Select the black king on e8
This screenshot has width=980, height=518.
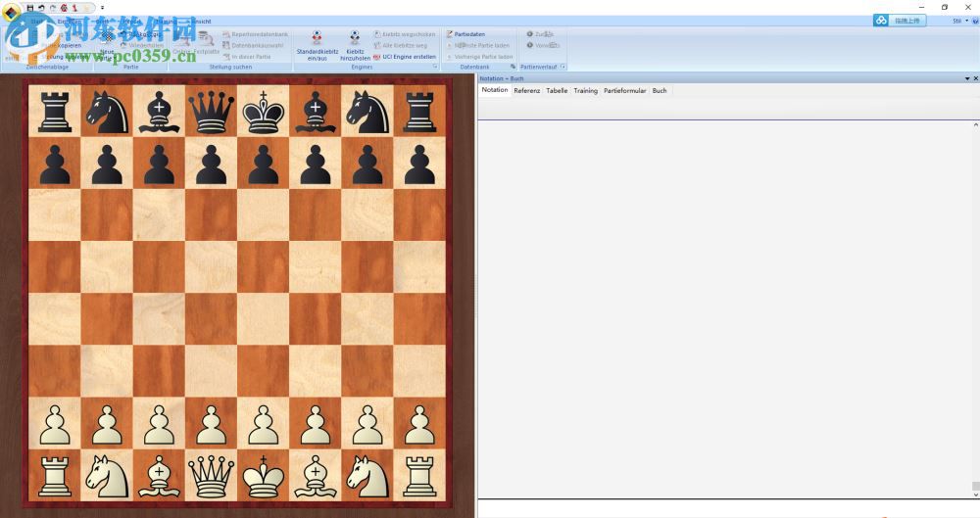(x=263, y=112)
